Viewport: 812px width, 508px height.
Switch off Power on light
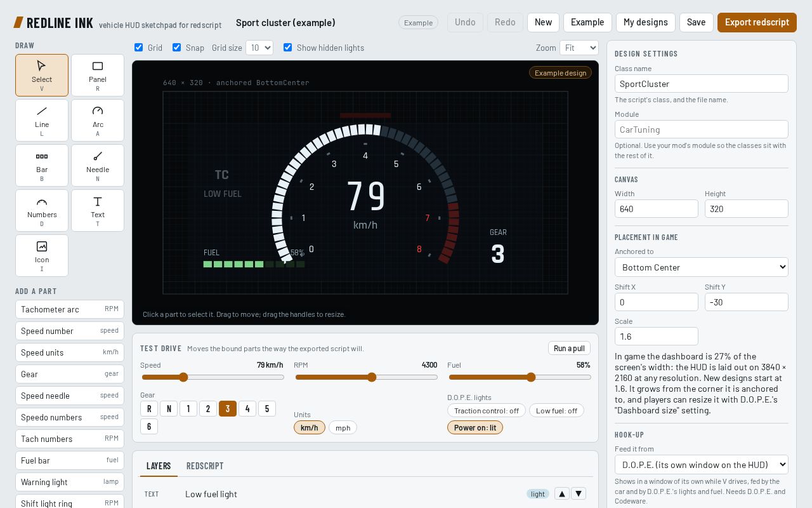point(475,427)
